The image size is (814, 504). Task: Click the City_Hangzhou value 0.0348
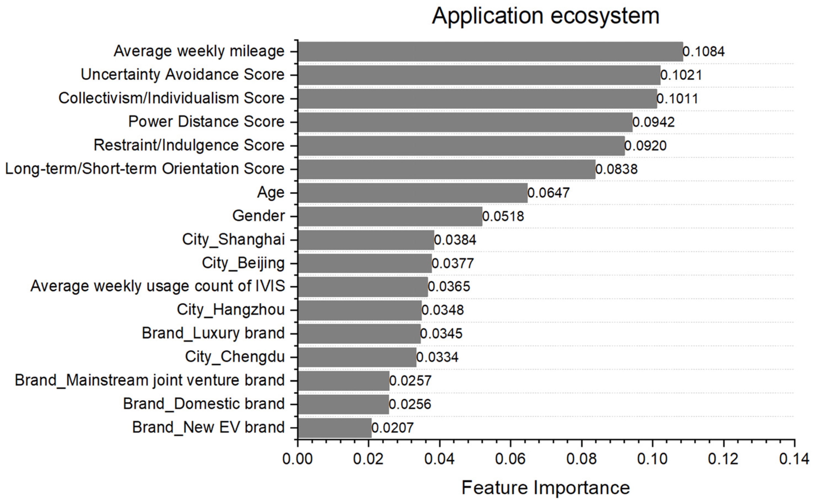(x=442, y=310)
